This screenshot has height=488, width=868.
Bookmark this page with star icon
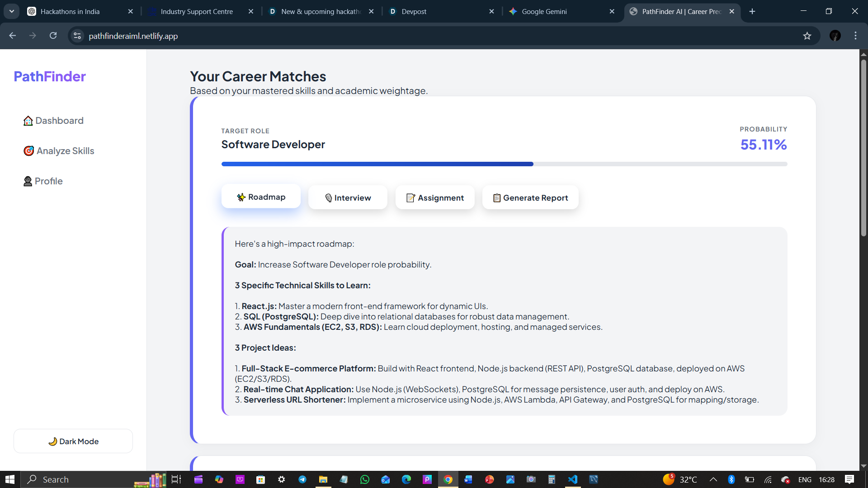(807, 36)
